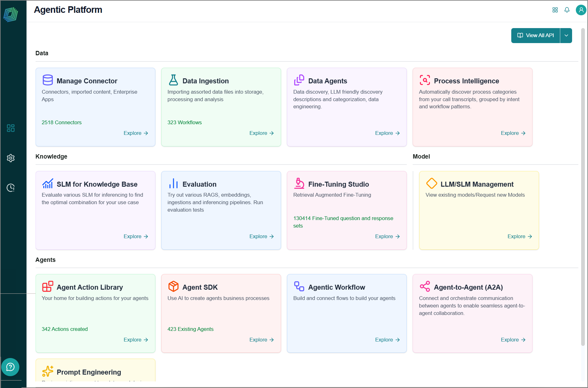This screenshot has width=588, height=388.
Task: Click '130414 Fine-Tuned question and response sets'
Action: click(x=343, y=222)
